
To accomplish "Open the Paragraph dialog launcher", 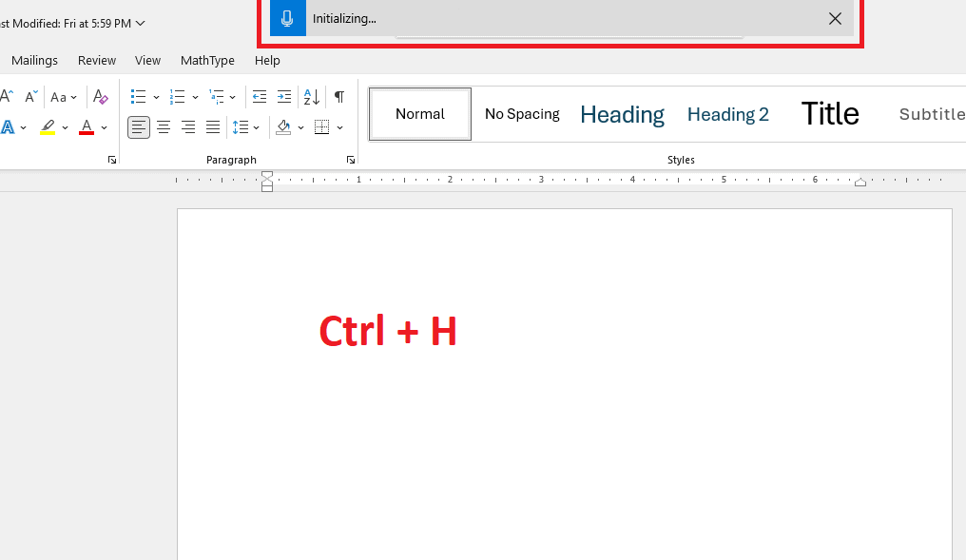I will click(x=351, y=160).
